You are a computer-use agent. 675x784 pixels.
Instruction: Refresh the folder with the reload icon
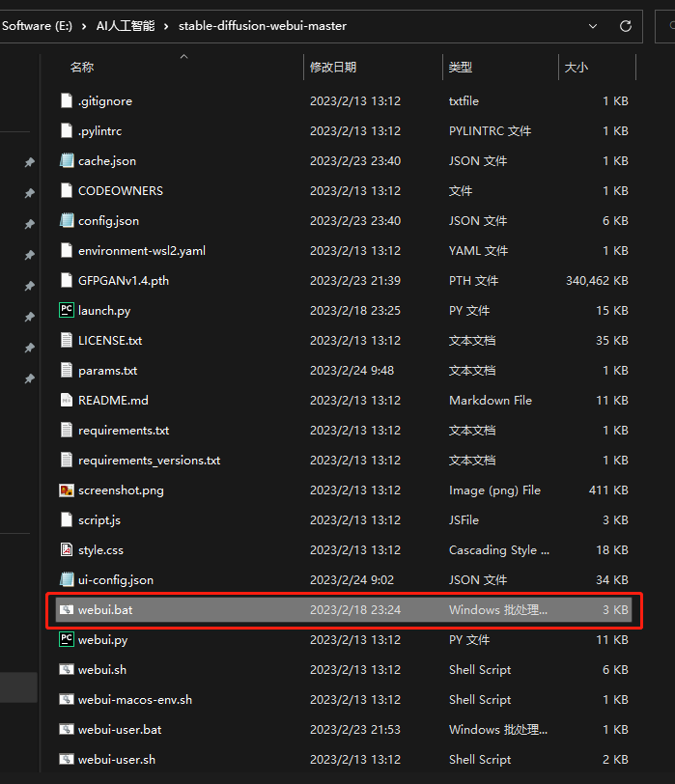pyautogui.click(x=626, y=26)
